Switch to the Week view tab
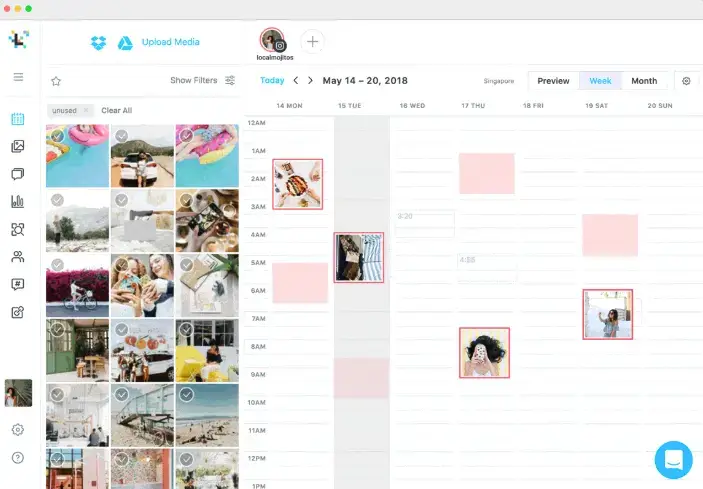This screenshot has height=489, width=703. [600, 81]
